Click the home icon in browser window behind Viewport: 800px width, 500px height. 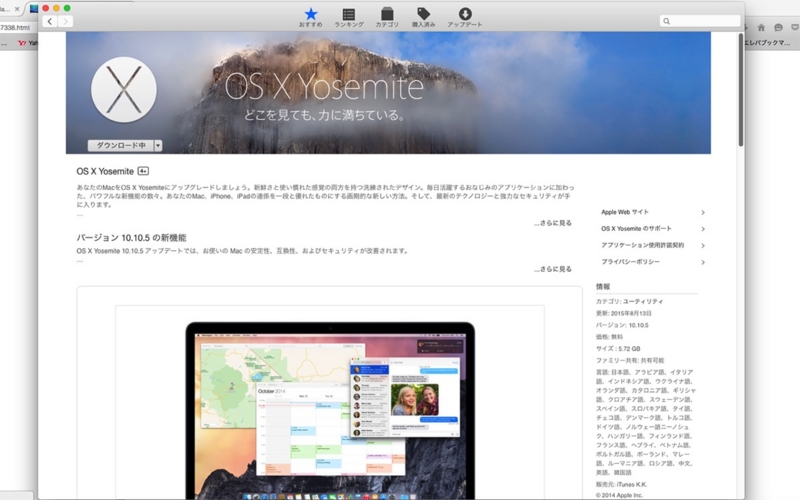[x=761, y=28]
